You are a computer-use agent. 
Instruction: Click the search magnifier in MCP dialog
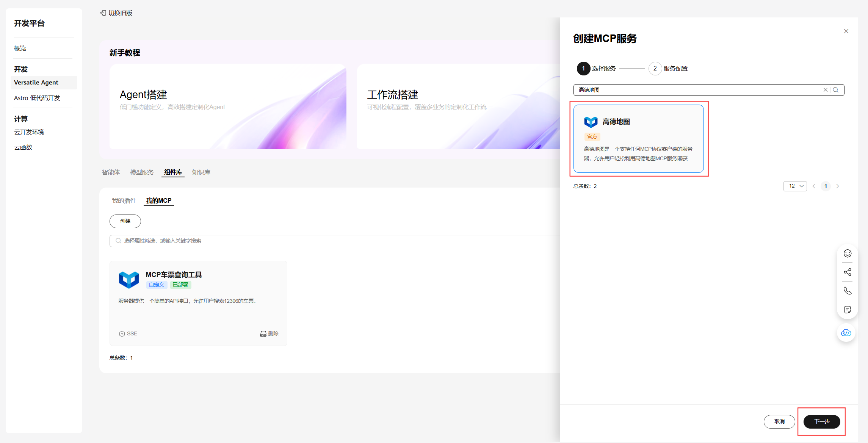[836, 90]
